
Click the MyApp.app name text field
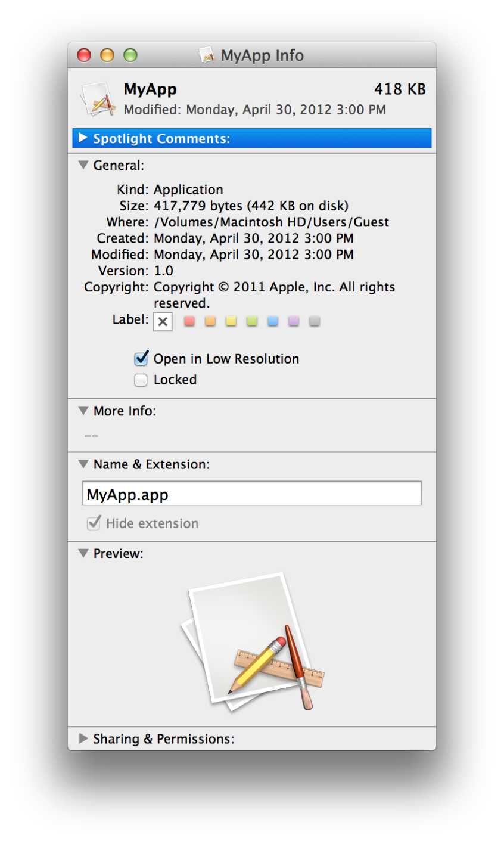click(x=251, y=494)
